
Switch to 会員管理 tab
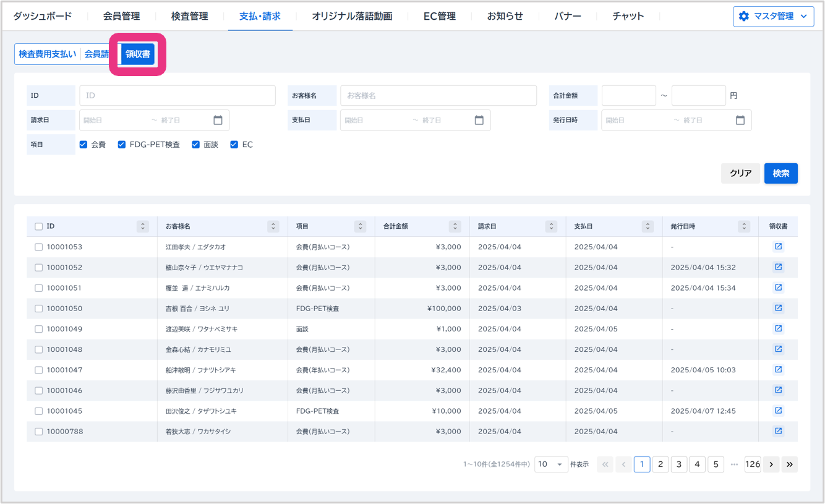[x=121, y=16]
